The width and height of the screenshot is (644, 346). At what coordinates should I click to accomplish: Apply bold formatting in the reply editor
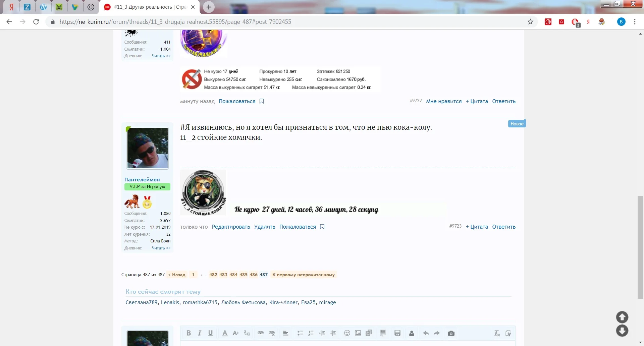coord(189,333)
